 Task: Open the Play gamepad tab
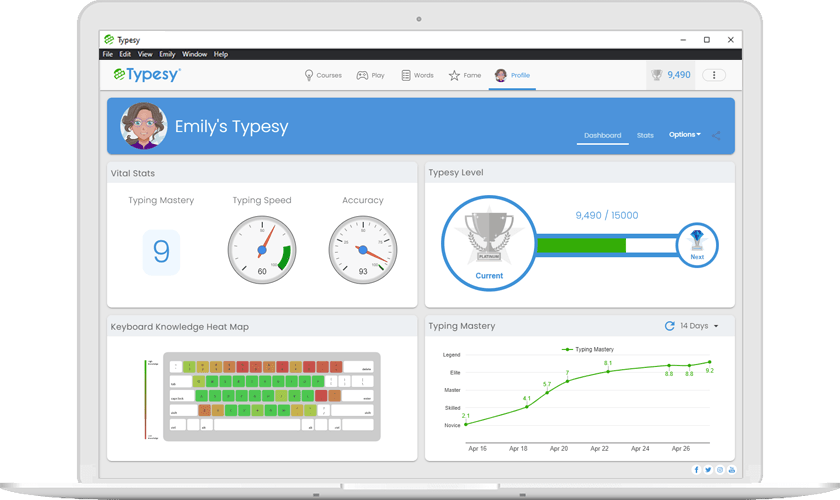pyautogui.click(x=371, y=76)
